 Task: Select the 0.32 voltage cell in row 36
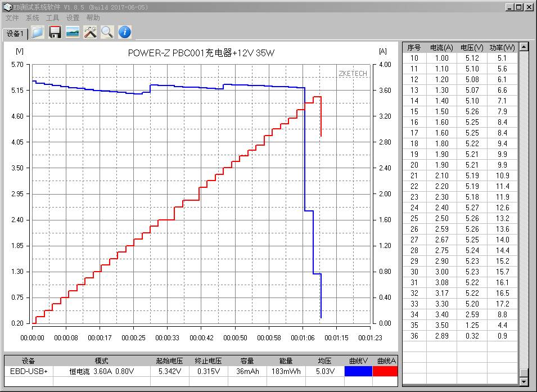point(472,336)
